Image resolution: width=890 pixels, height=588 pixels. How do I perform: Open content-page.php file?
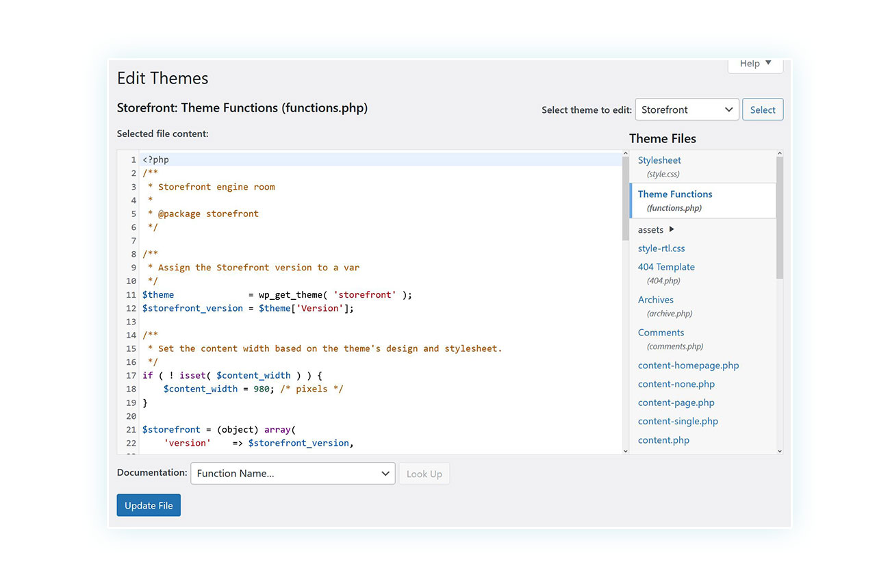click(x=676, y=402)
